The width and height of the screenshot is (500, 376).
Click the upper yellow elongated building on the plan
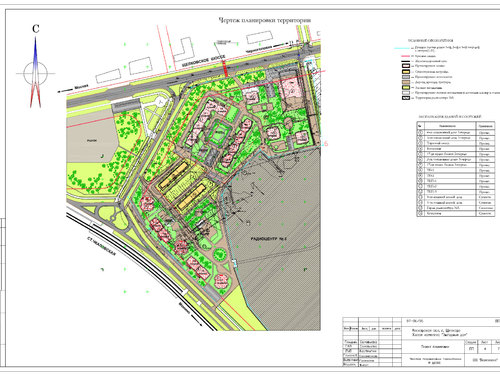click(173, 175)
